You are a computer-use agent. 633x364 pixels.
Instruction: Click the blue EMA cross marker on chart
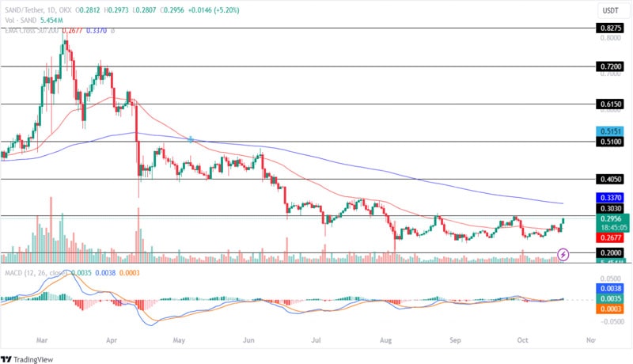191,139
